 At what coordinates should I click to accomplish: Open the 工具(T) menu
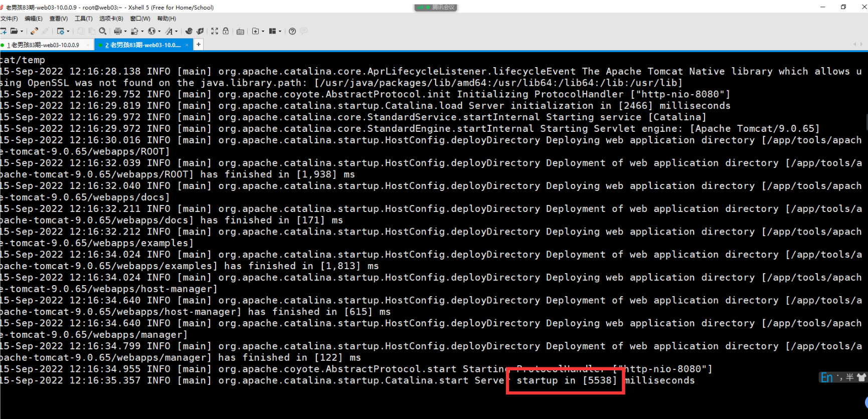(x=84, y=19)
